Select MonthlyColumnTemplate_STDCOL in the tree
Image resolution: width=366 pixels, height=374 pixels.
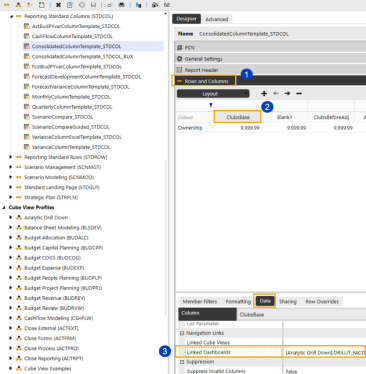pyautogui.click(x=71, y=97)
